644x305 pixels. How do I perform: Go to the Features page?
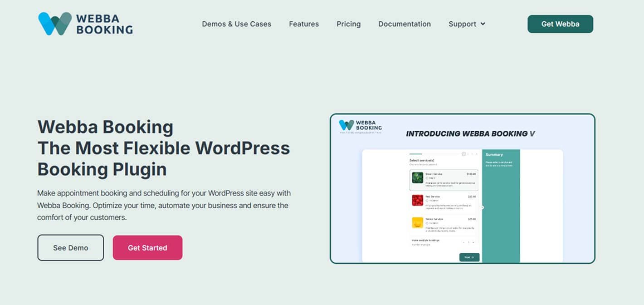(304, 24)
